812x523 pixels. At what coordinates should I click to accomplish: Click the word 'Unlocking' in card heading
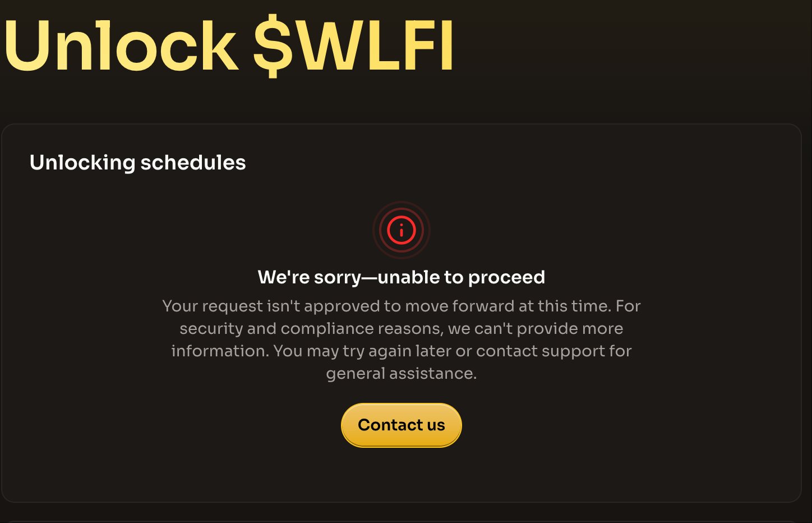click(82, 163)
